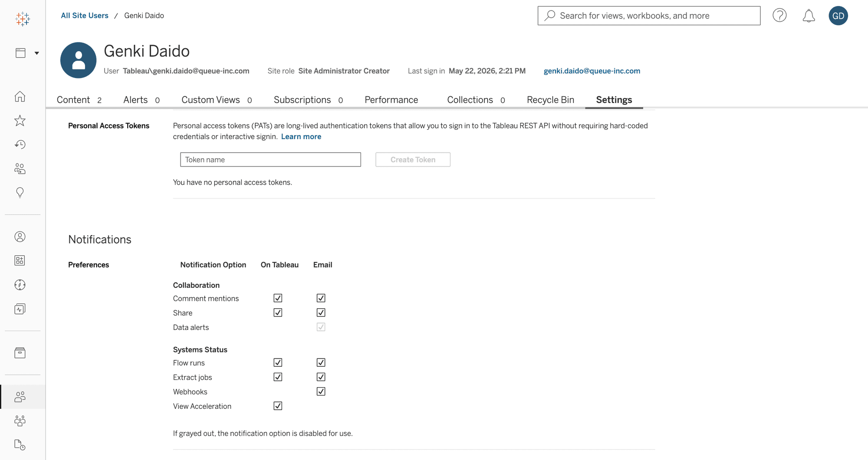This screenshot has height=460, width=868.
Task: Switch to the Performance tab
Action: (391, 100)
